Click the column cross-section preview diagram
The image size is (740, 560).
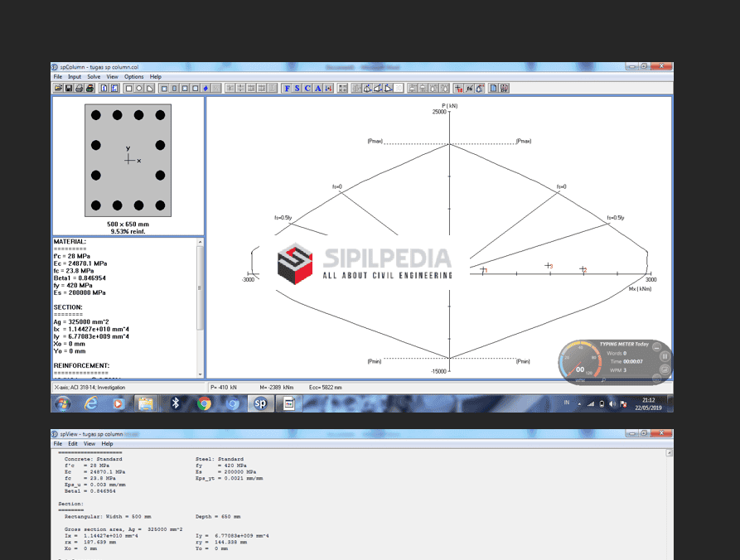[x=128, y=159]
